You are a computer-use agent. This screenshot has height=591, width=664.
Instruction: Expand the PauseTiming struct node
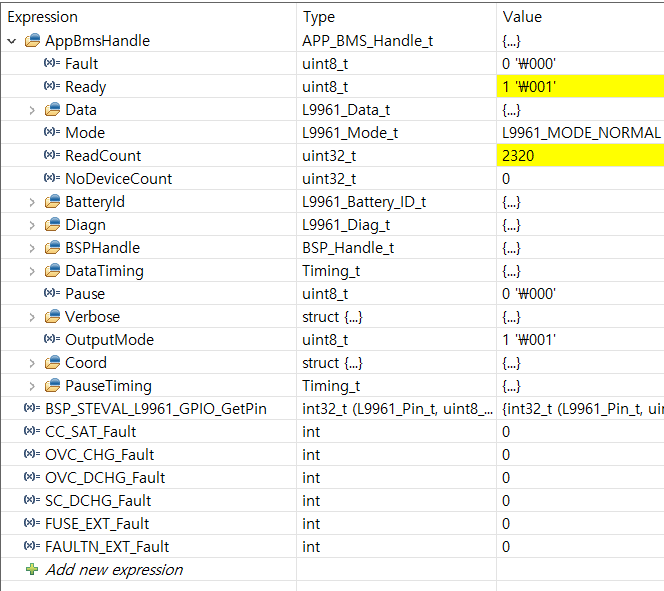pyautogui.click(x=32, y=386)
